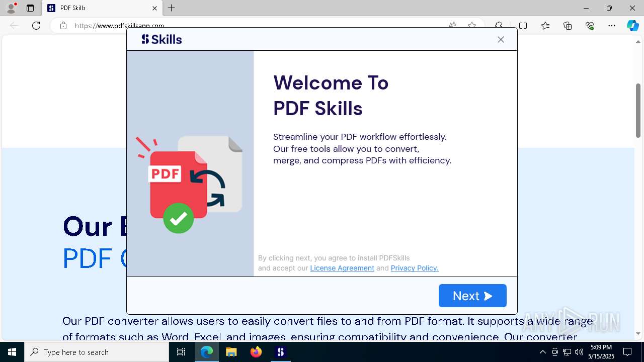The width and height of the screenshot is (644, 362).
Task: Open Favorites panel
Action: [545, 26]
